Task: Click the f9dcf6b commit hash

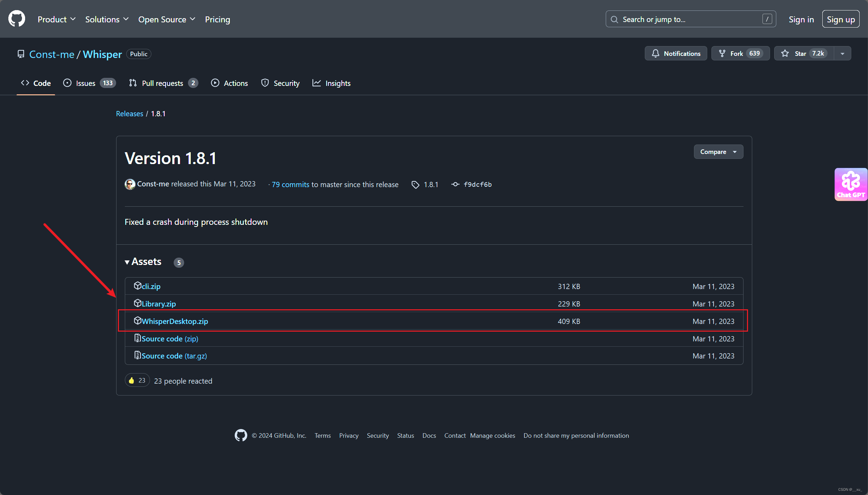Action: pos(477,184)
